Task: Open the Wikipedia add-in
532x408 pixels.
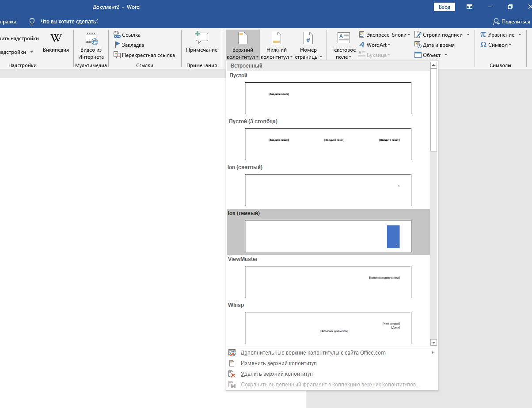Action: (x=56, y=43)
